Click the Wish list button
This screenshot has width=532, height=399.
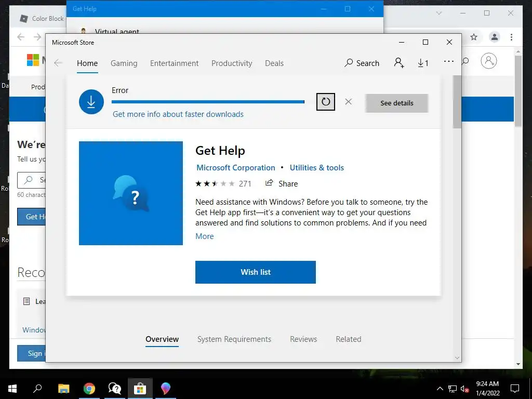click(256, 272)
